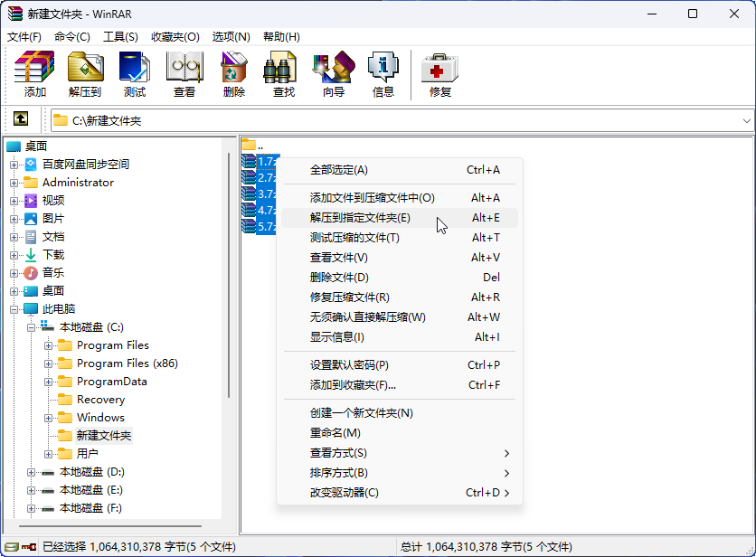The image size is (756, 557).
Task: Open the 帮助(H) menu
Action: pos(281,37)
